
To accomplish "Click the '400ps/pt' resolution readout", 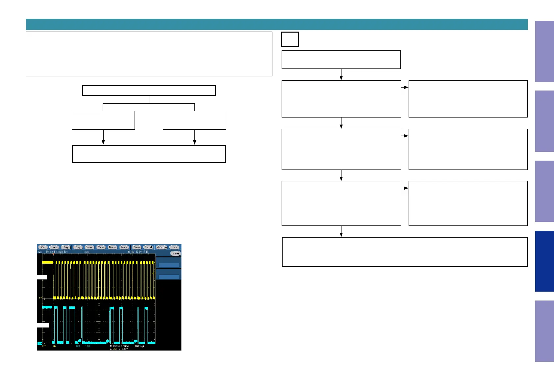I will pos(139,347).
